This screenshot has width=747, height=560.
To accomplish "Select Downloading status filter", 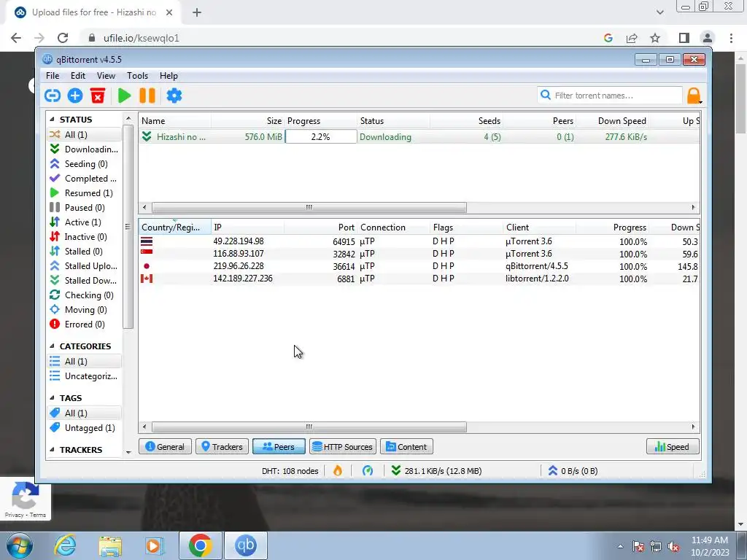I will pos(84,149).
